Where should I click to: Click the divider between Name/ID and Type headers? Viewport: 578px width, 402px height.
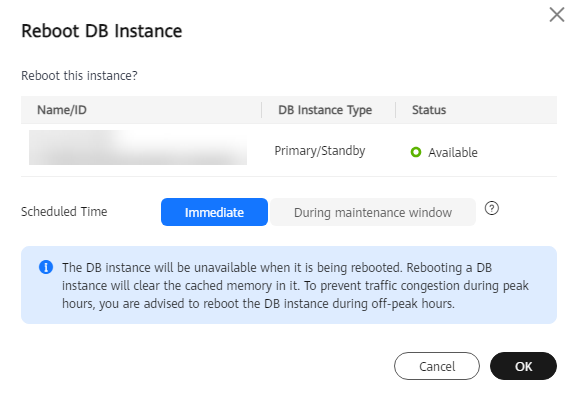point(262,110)
